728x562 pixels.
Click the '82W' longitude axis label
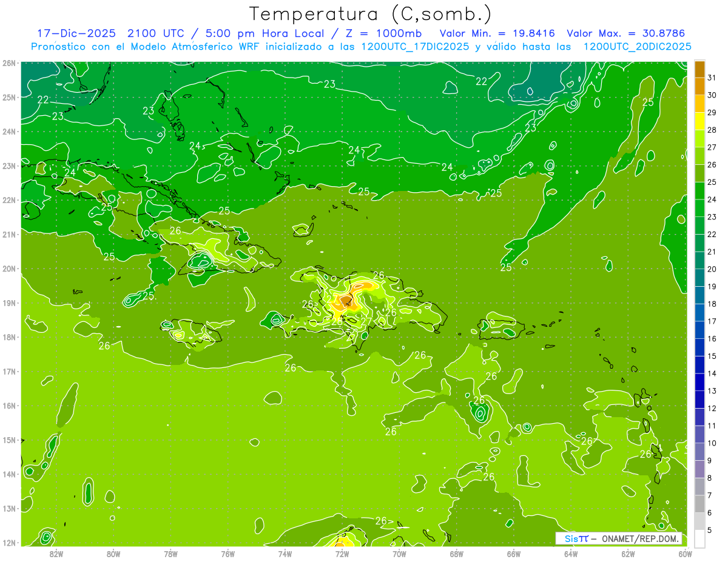56,553
